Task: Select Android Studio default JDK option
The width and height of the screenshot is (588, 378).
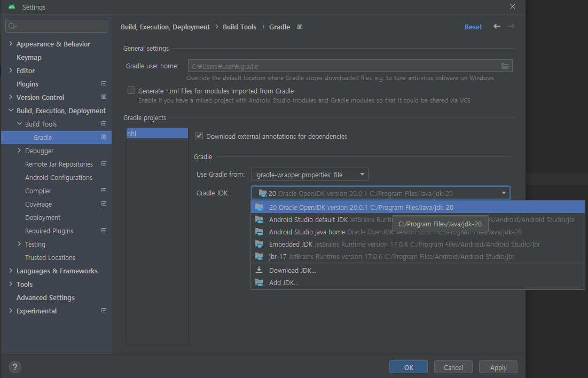Action: pos(418,219)
